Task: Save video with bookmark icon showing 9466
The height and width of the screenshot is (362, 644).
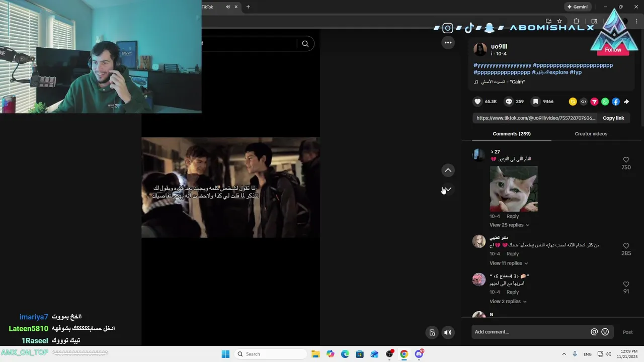Action: [536, 102]
